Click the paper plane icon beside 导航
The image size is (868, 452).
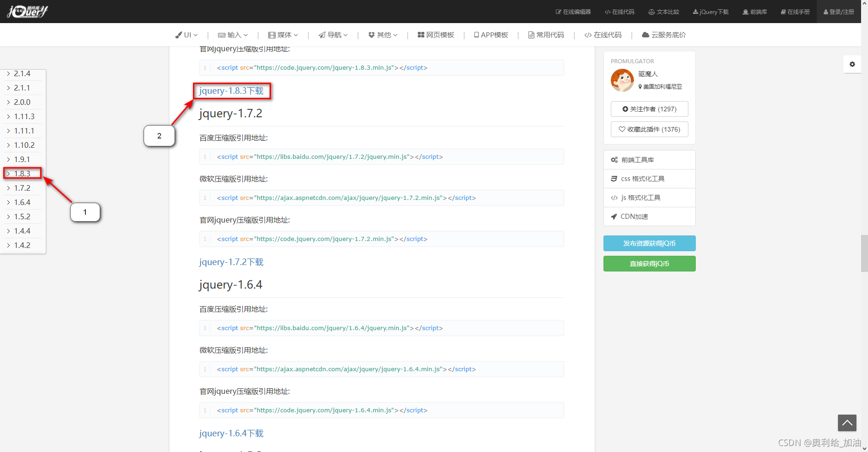[x=322, y=35]
